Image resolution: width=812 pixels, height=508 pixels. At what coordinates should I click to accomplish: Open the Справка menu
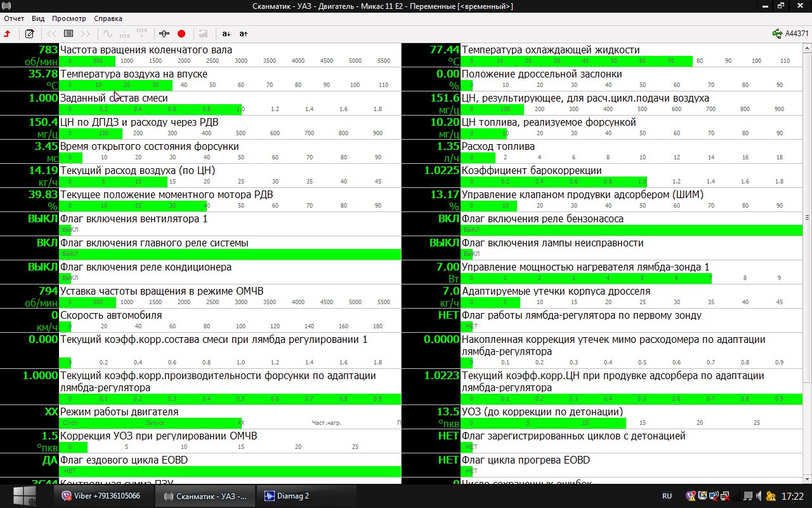(x=108, y=18)
